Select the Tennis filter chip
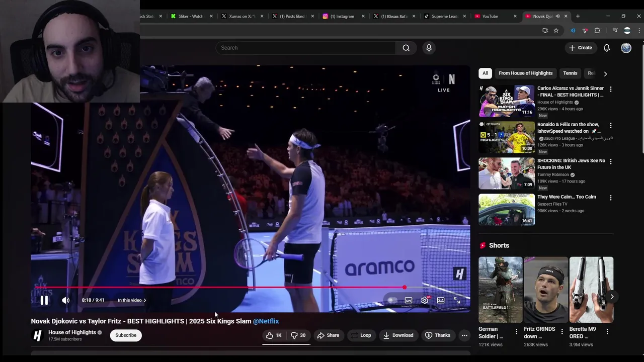The width and height of the screenshot is (644, 362). click(x=570, y=73)
